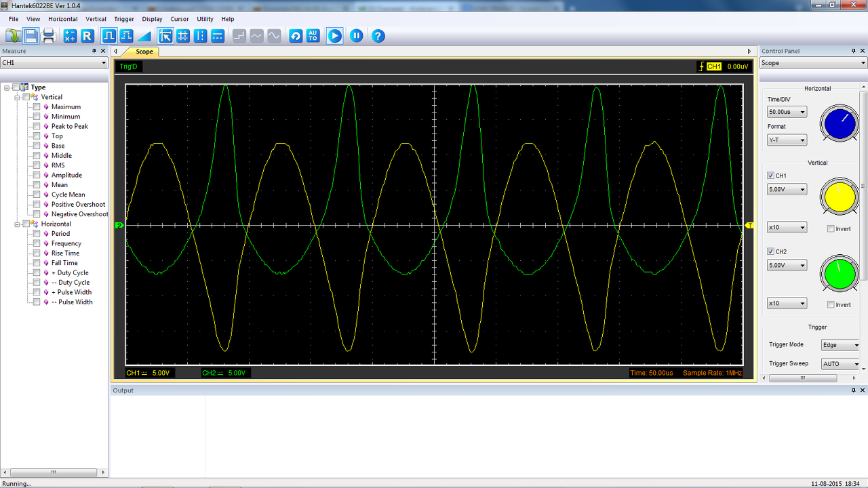Click the Amplitude measurement tree item
Viewport: 868px width, 488px height.
point(66,175)
